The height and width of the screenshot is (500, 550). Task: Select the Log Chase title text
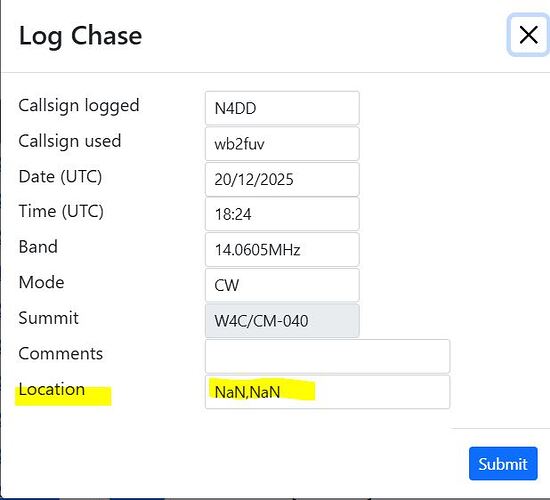click(80, 36)
